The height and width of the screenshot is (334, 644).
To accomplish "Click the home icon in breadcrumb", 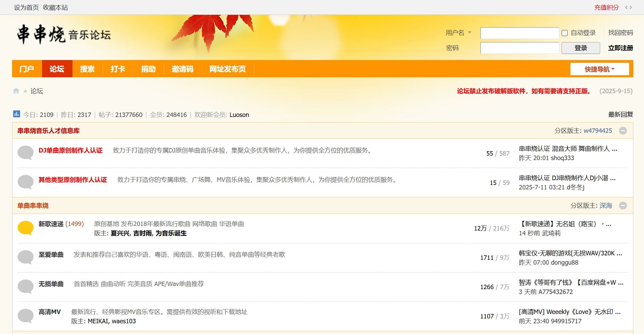I will click(x=16, y=91).
